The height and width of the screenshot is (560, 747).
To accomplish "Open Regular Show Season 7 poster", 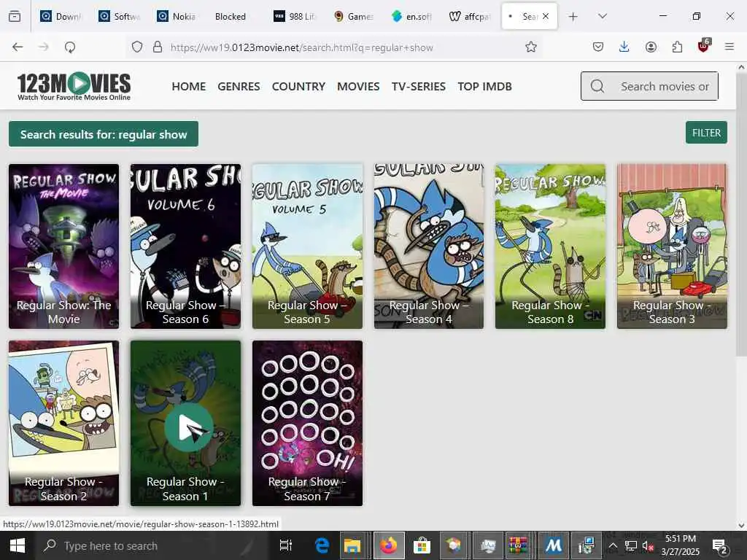I will coord(307,423).
